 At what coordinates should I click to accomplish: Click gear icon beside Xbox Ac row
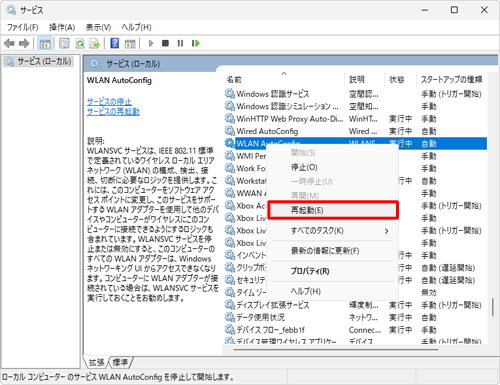230,206
